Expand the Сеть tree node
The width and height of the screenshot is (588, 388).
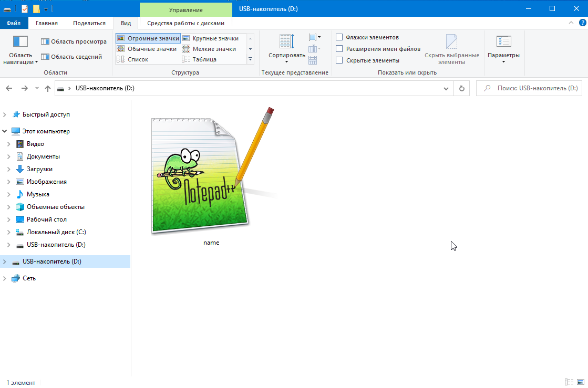tap(5, 278)
